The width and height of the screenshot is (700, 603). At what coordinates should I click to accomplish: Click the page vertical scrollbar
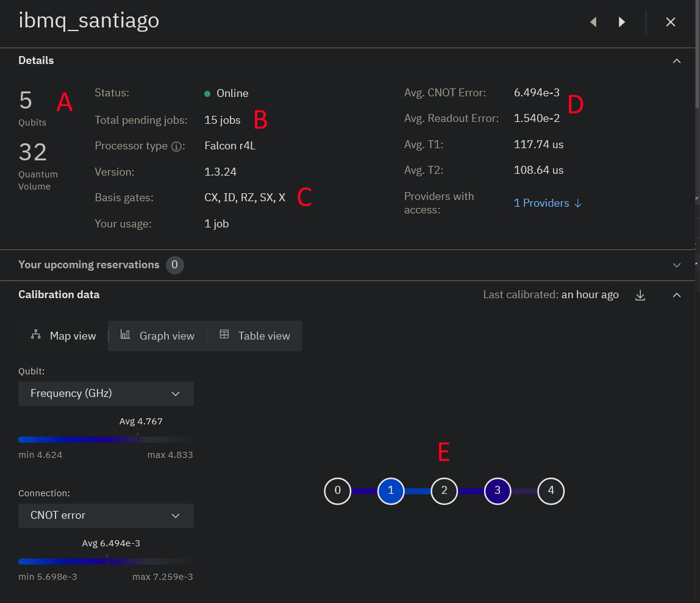click(698, 54)
